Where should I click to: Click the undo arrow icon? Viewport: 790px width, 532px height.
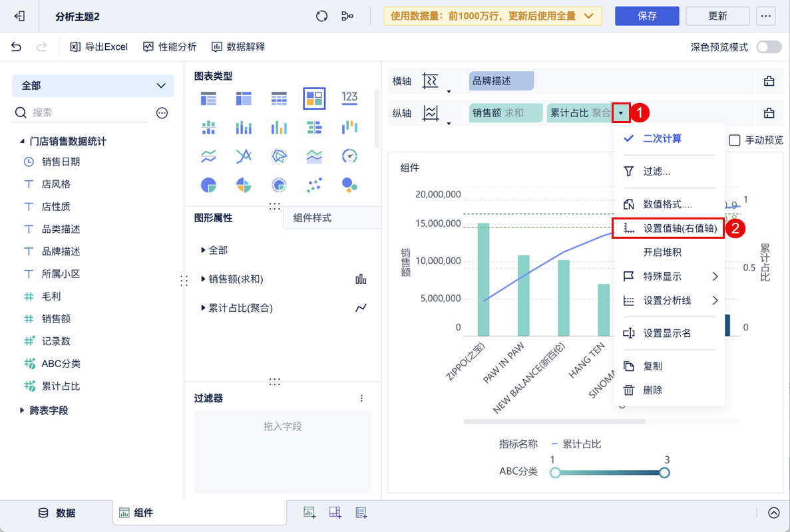point(16,47)
